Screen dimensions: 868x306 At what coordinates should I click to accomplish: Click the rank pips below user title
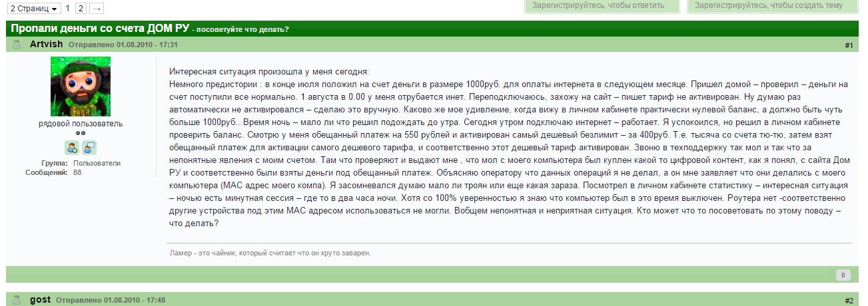click(81, 133)
